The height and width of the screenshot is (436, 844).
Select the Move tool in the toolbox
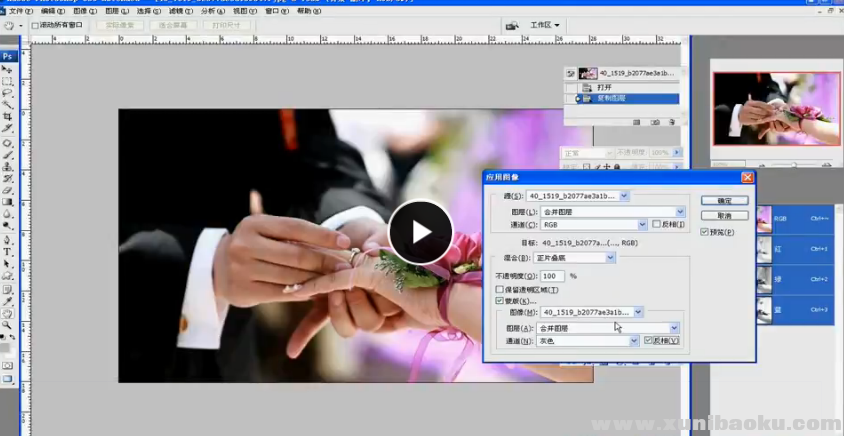7,69
